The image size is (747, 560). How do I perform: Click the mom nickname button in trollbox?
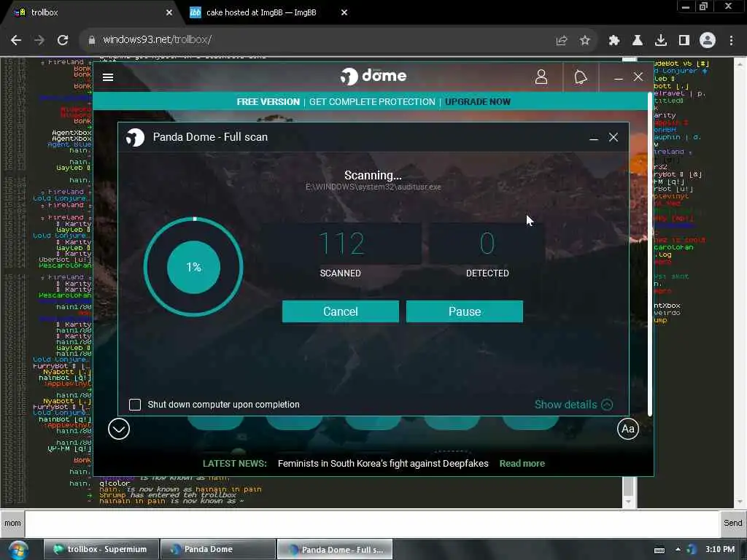click(x=12, y=524)
